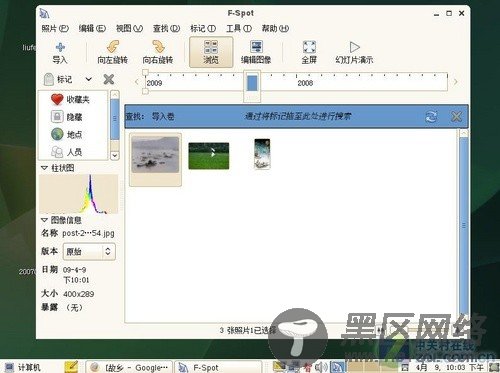This screenshot has width=500, height=373.
Task: Select the green field thumbnail
Action: coord(209,156)
